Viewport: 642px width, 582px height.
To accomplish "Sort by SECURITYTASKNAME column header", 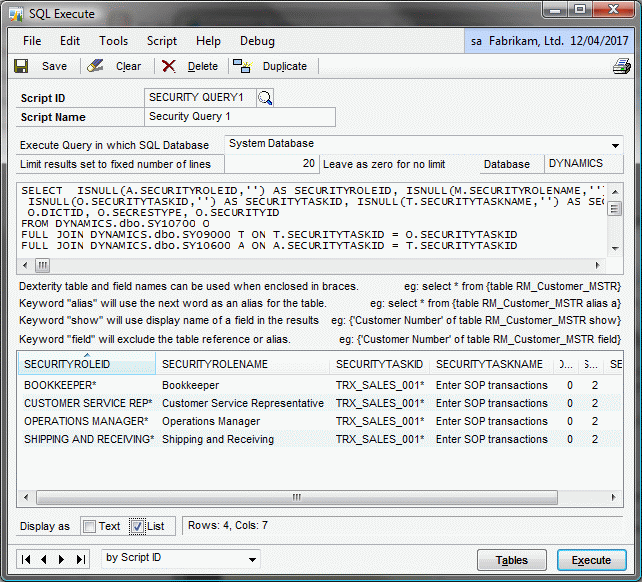I will (491, 364).
